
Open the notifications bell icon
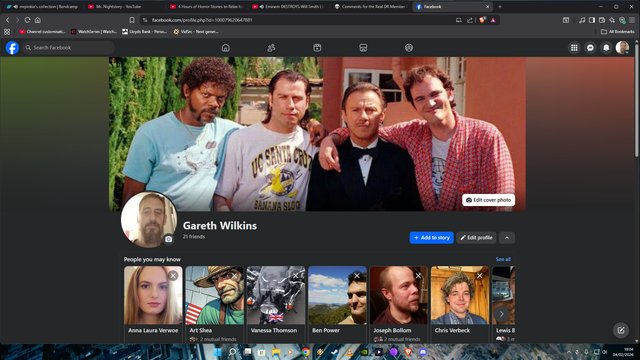[606, 48]
